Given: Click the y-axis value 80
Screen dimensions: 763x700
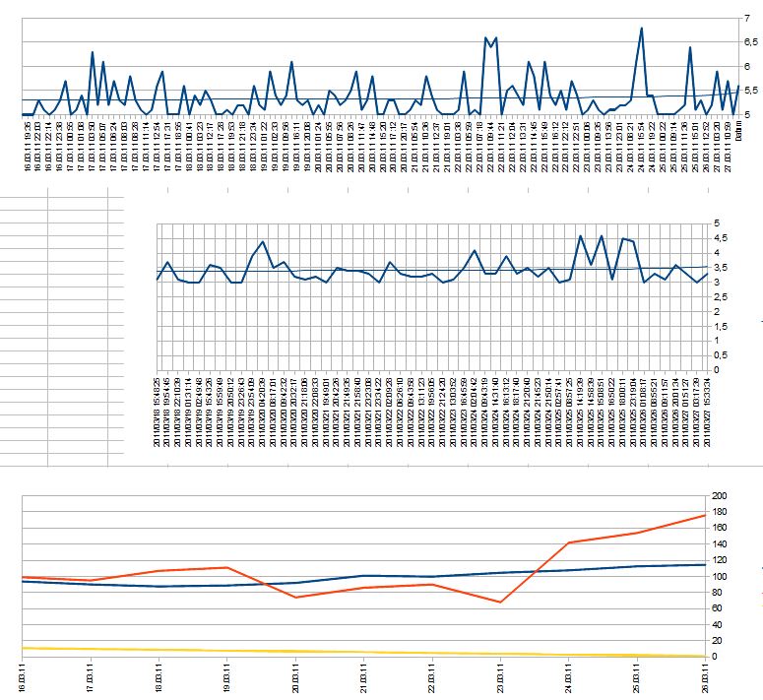Looking at the screenshot, I should 717,593.
